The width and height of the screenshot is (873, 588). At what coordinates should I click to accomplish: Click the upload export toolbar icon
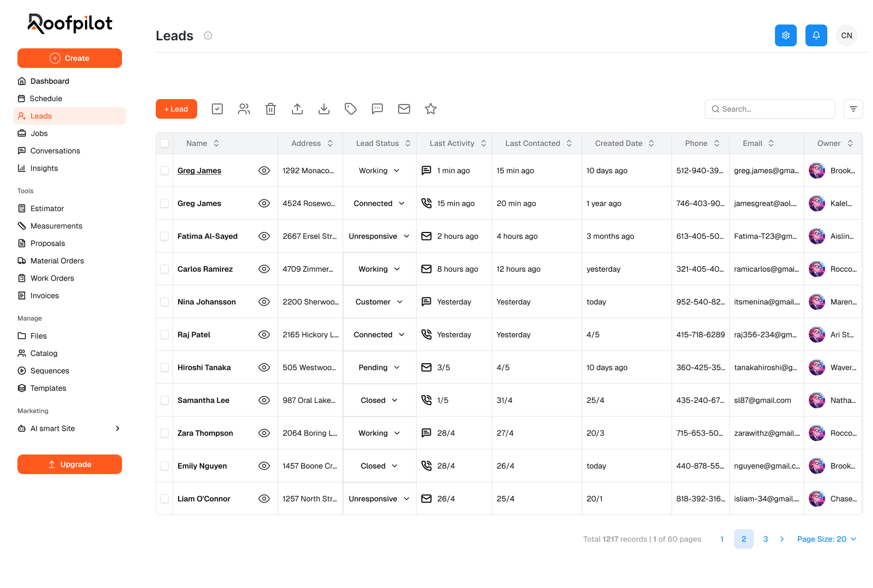coord(297,109)
